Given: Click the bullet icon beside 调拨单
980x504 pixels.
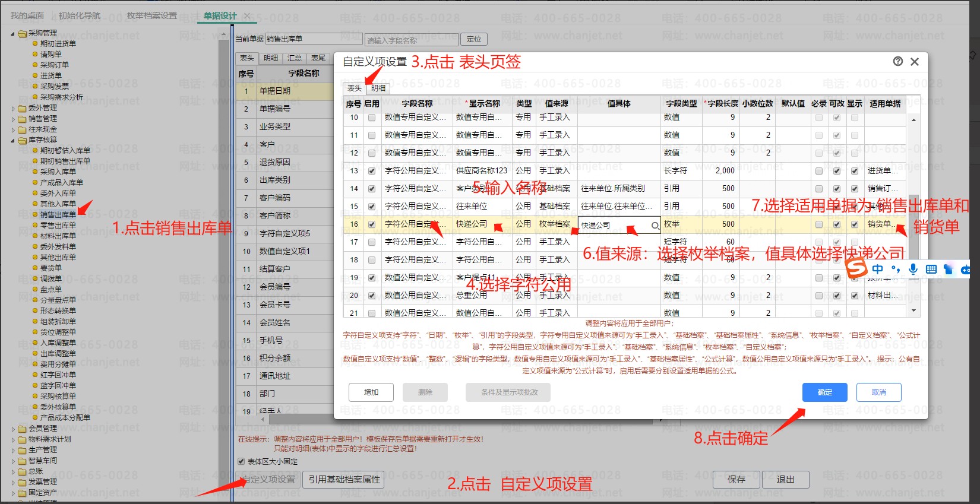Looking at the screenshot, I should click(x=35, y=279).
